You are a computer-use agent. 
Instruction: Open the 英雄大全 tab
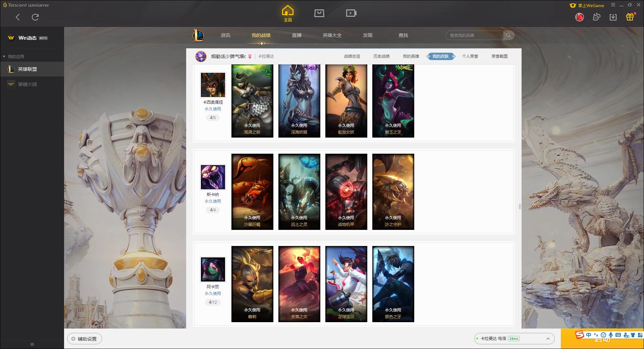[x=332, y=35]
